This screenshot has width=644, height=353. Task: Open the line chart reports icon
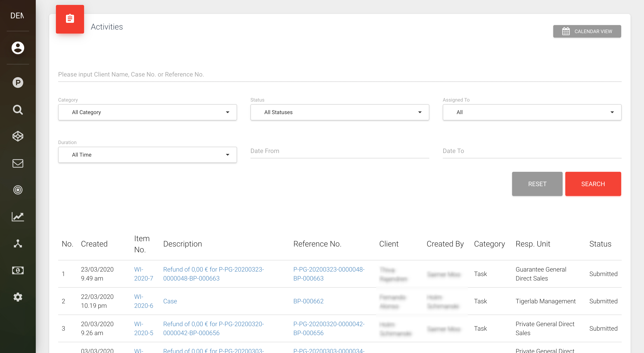coord(18,217)
